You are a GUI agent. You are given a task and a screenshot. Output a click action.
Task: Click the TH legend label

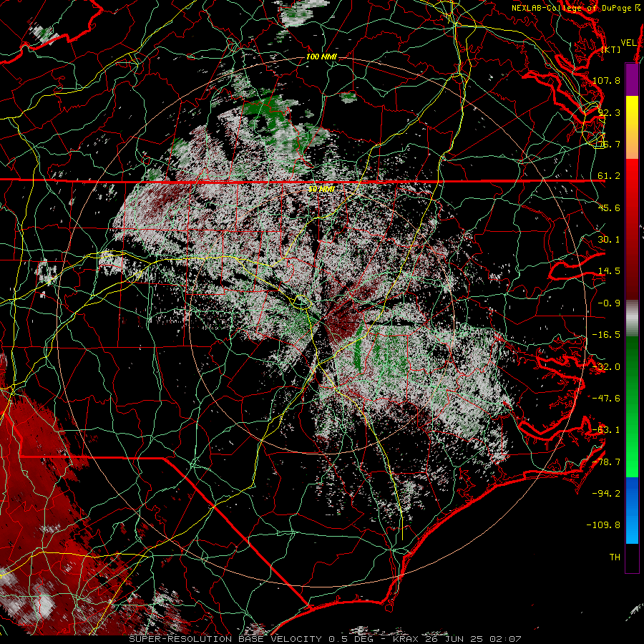(615, 557)
